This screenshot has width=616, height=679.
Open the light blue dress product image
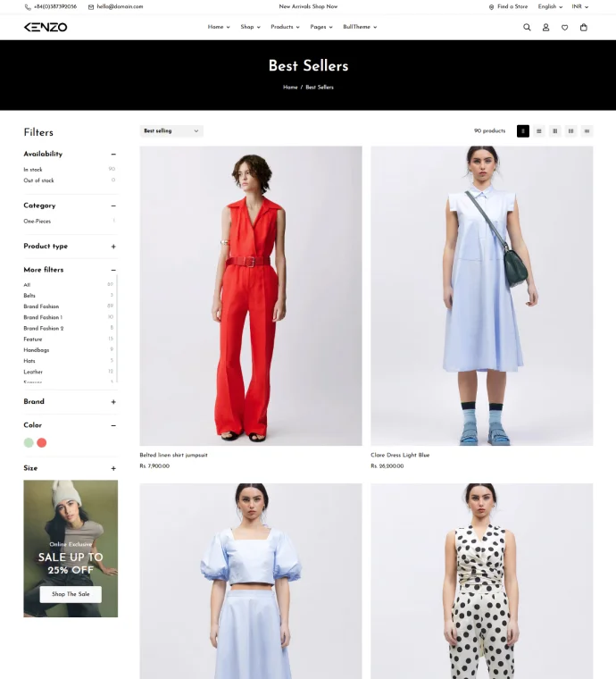pyautogui.click(x=481, y=296)
